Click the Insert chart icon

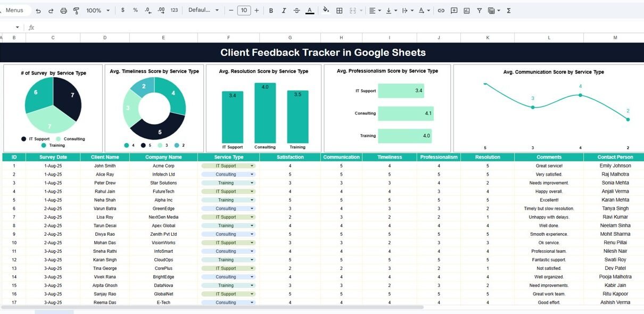(467, 11)
